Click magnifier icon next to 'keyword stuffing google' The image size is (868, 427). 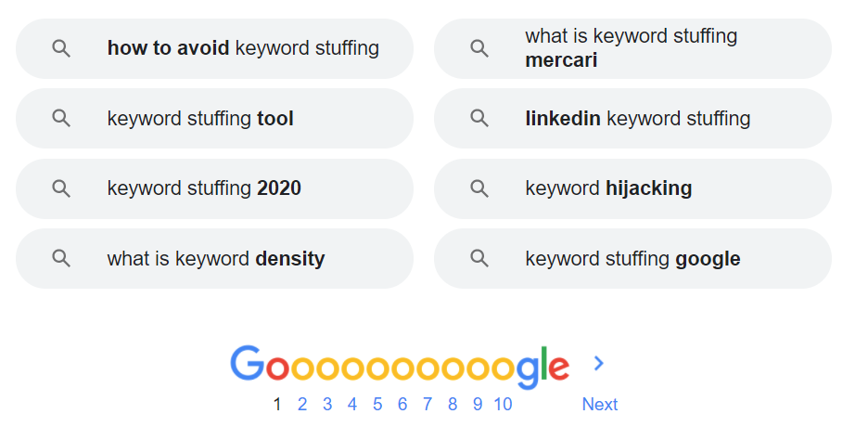click(479, 259)
